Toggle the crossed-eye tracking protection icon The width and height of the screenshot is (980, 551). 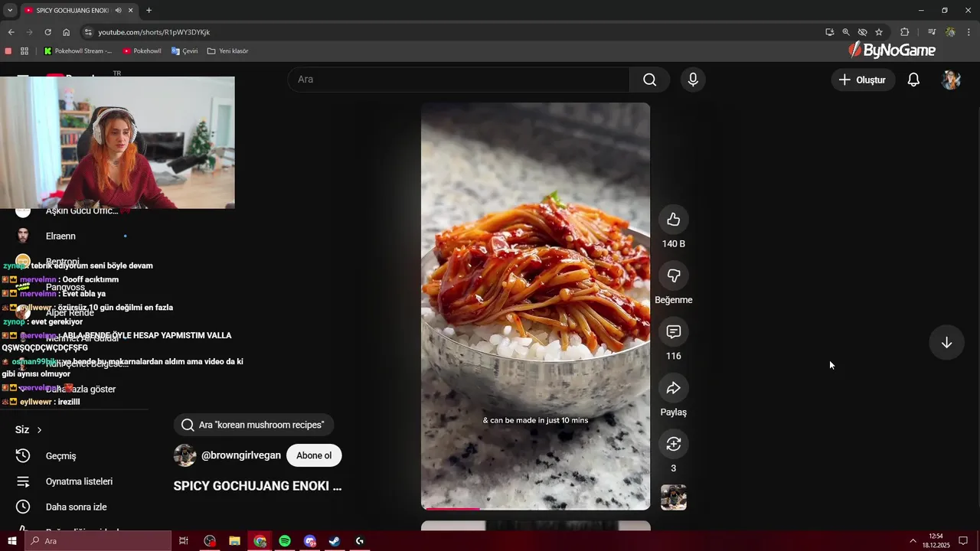pyautogui.click(x=862, y=32)
